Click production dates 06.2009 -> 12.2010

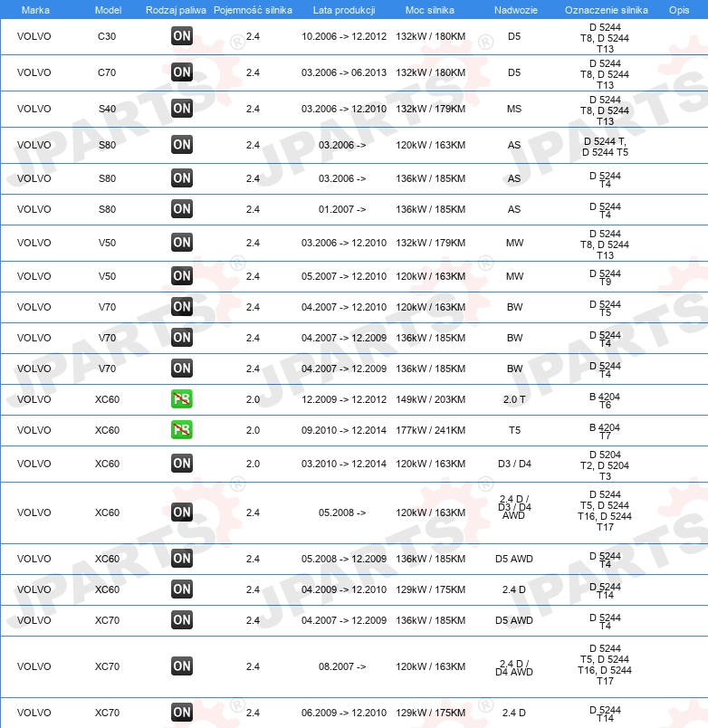click(x=344, y=713)
